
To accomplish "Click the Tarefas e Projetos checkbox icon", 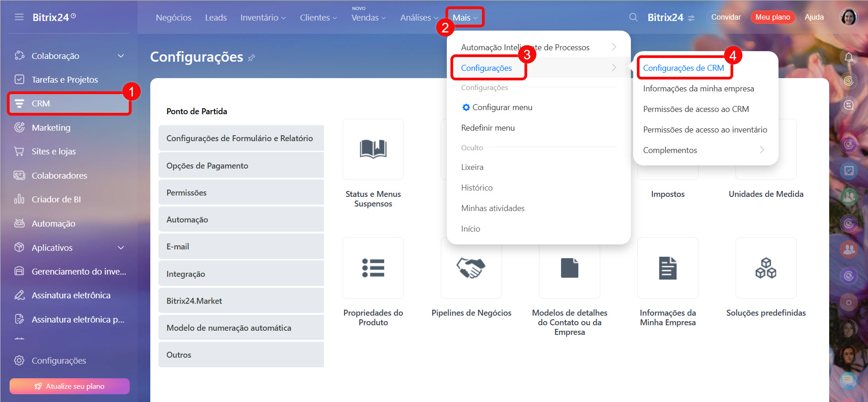I will point(19,79).
